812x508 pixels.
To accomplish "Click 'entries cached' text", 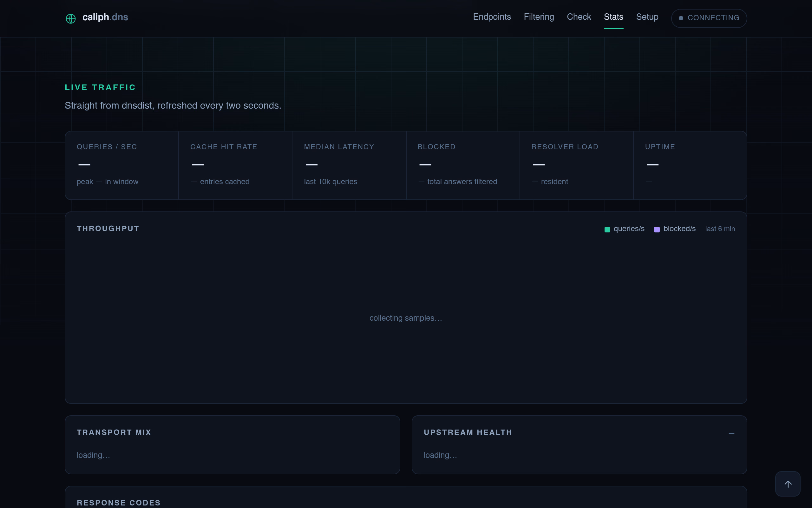I will 225,182.
